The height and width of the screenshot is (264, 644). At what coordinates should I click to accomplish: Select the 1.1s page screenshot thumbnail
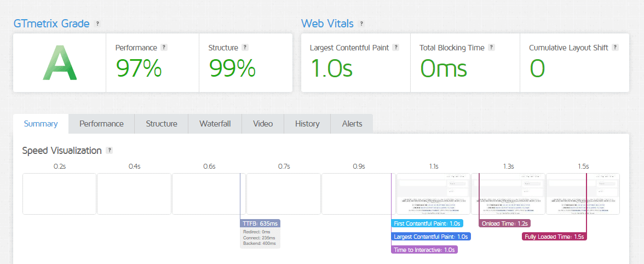433,194
